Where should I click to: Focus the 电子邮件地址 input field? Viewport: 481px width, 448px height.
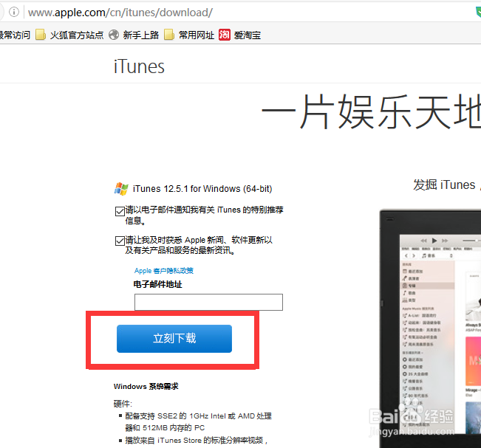tap(208, 302)
